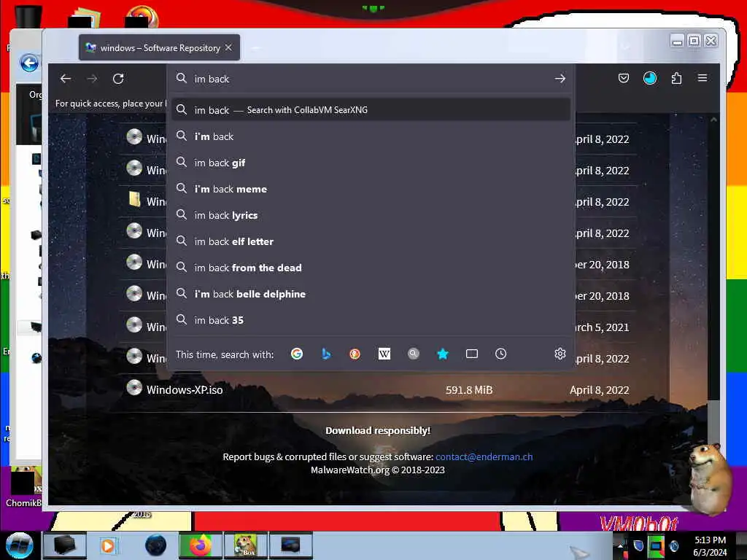747x560 pixels.
Task: Search this time with Wikipedia
Action: 384,354
